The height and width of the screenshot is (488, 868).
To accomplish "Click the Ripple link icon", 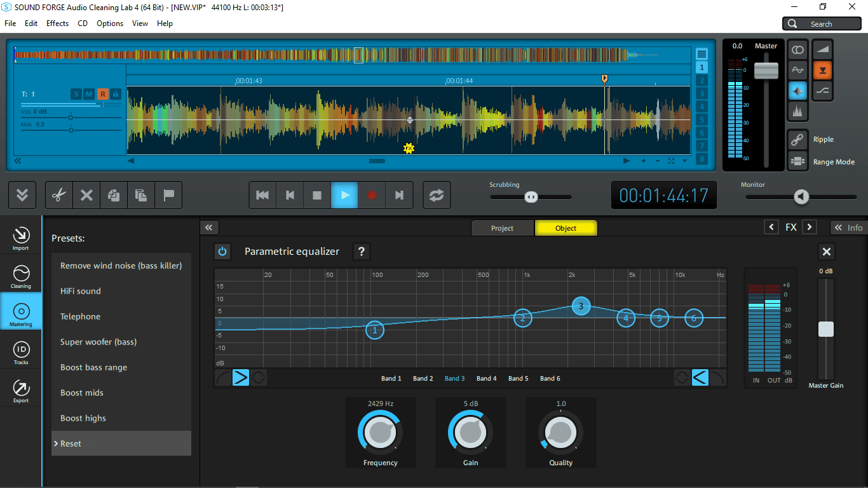I will click(x=797, y=139).
